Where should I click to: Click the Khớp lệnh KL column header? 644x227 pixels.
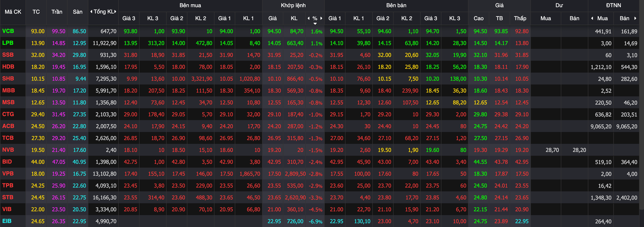[x=294, y=18]
